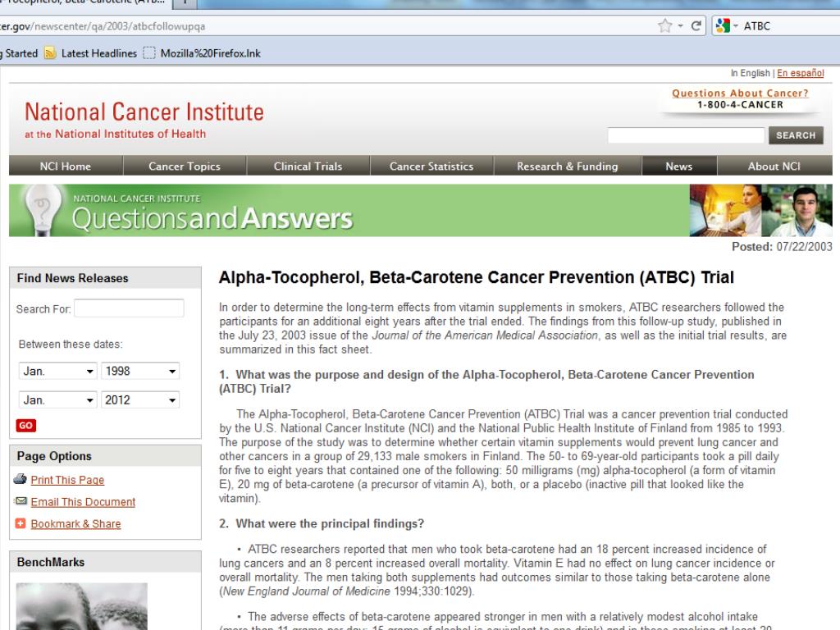
Task: Click the Alpha-Tocopherol Beta-Carotene article title
Action: 477,277
